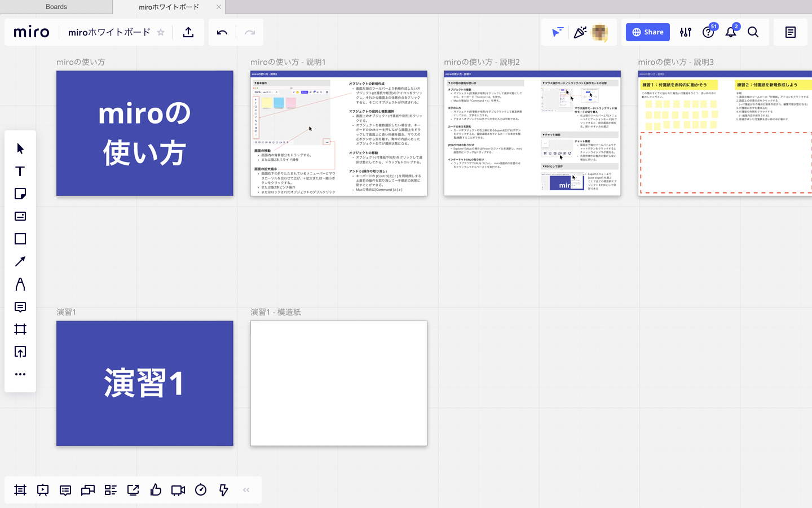Screen dimensions: 812x508
Task: Click the miro logo
Action: pos(32,32)
